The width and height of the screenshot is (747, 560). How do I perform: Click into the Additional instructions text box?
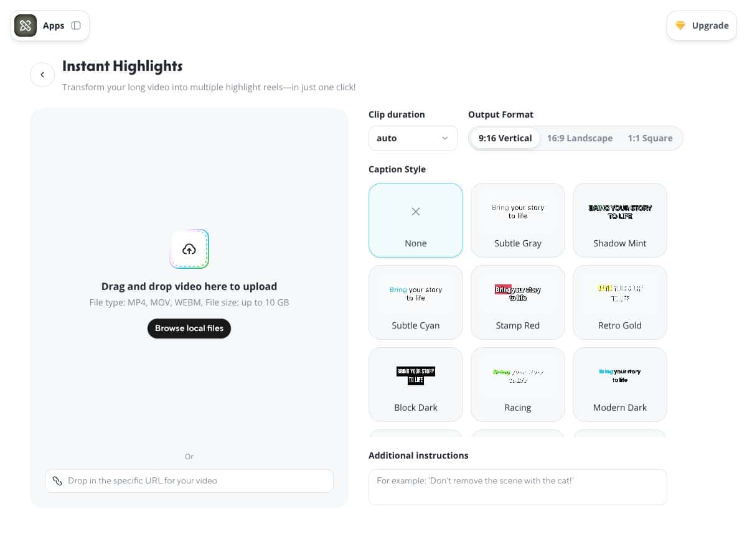tap(518, 487)
